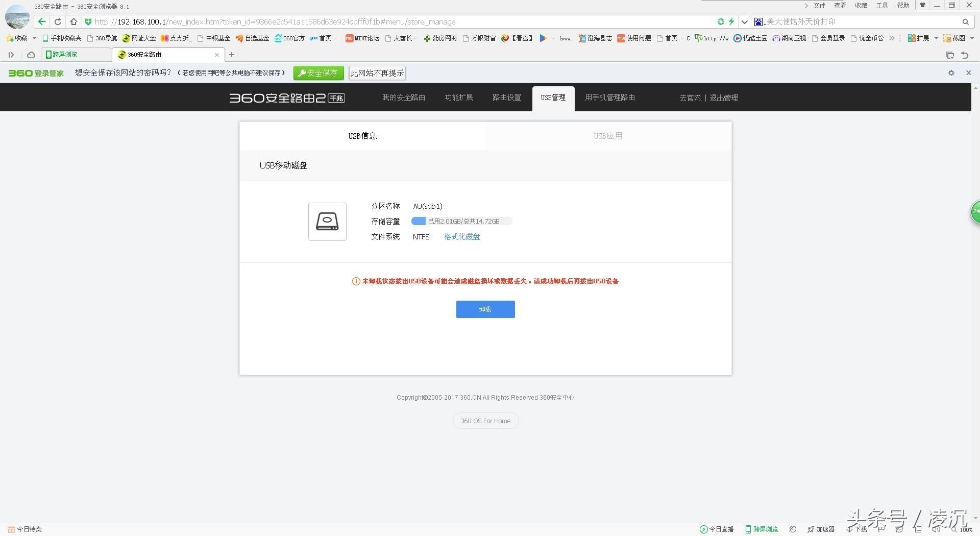The image size is (980, 536).
Task: Click 今日特卖 in the status bar
Action: pyautogui.click(x=24, y=529)
